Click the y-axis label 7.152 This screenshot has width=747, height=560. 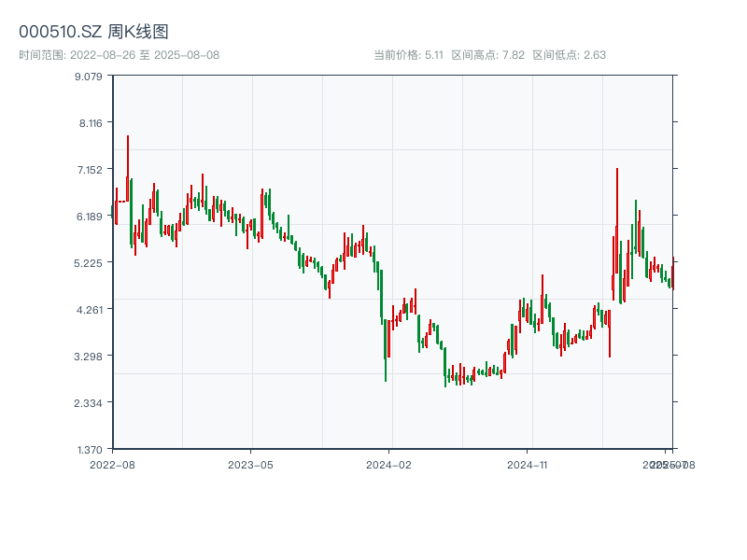90,170
